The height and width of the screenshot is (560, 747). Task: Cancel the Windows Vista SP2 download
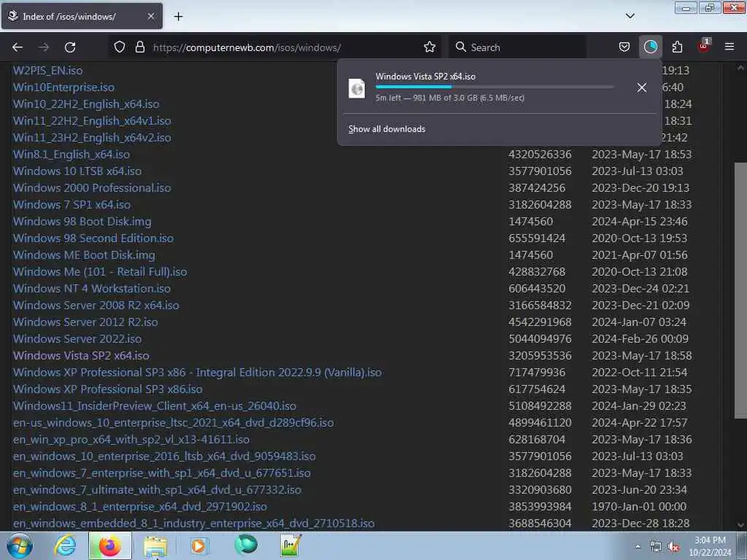click(x=642, y=87)
